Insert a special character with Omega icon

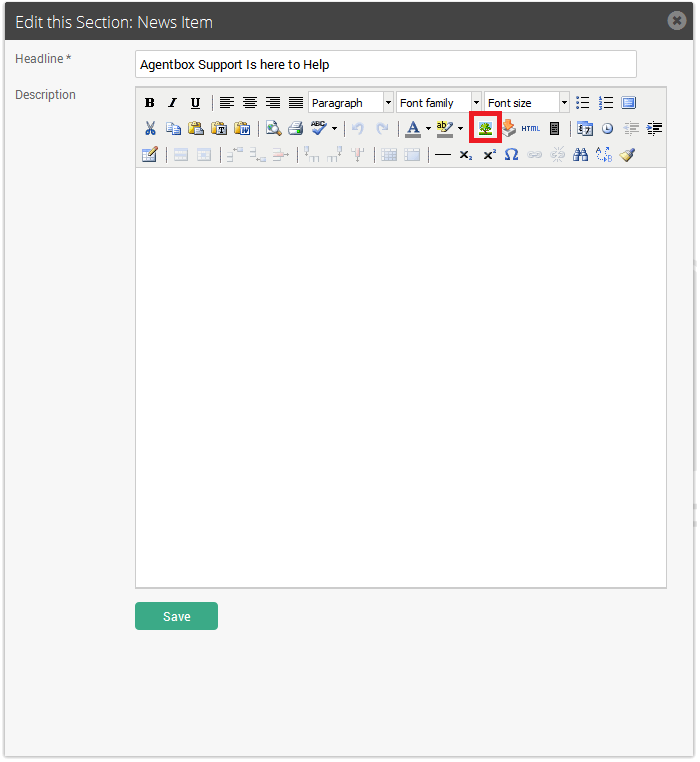[x=511, y=155]
